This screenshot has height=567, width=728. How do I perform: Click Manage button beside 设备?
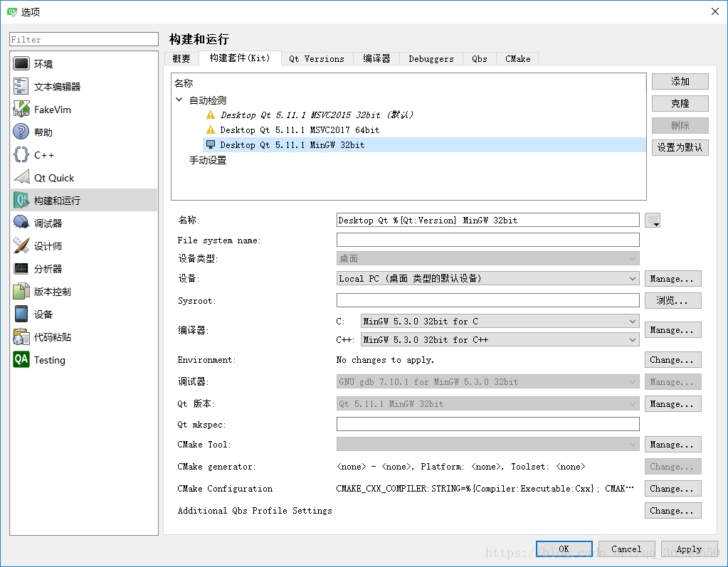(672, 279)
